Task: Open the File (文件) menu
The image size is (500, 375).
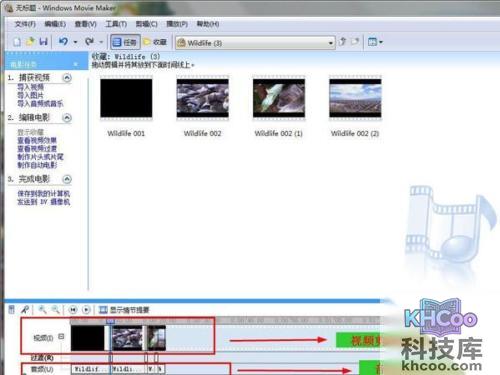Action: coord(25,24)
